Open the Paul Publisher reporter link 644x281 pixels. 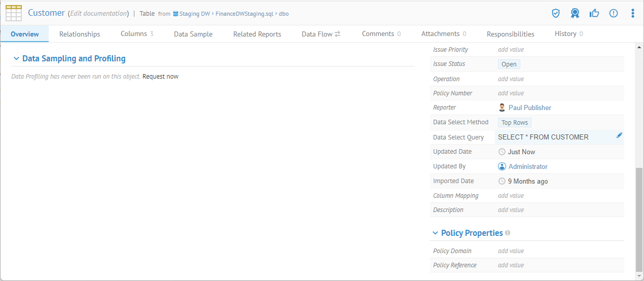point(529,108)
